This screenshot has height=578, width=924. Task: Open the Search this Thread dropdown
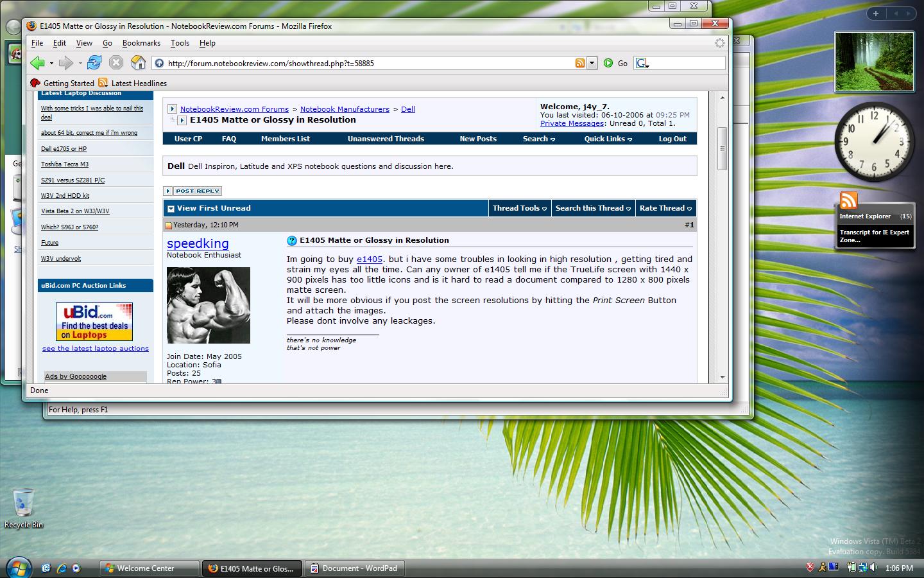coord(593,208)
